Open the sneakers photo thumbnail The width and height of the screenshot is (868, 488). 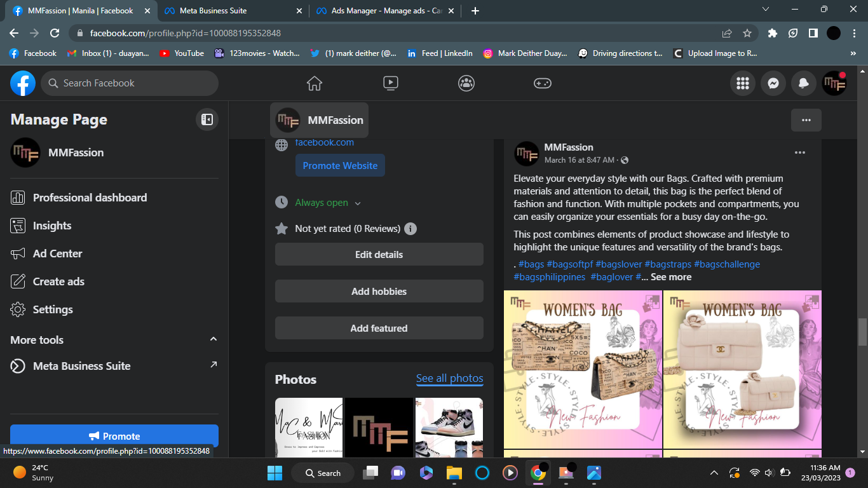tap(449, 428)
